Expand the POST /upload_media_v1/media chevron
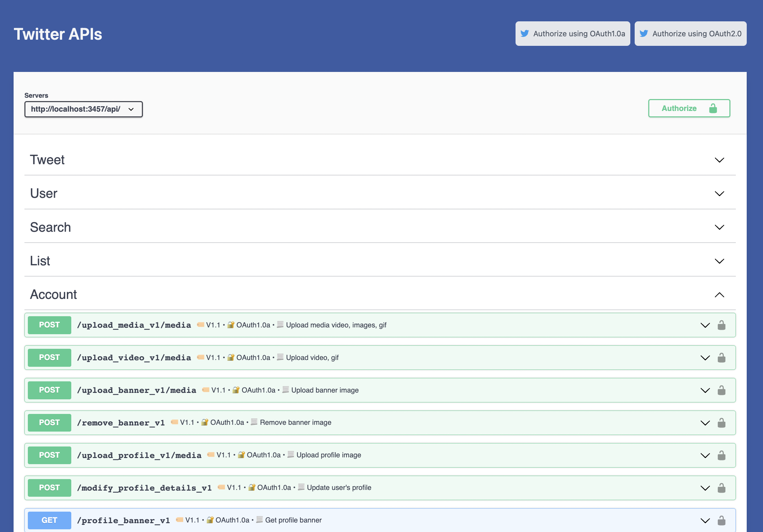Image resolution: width=763 pixels, height=532 pixels. [705, 325]
